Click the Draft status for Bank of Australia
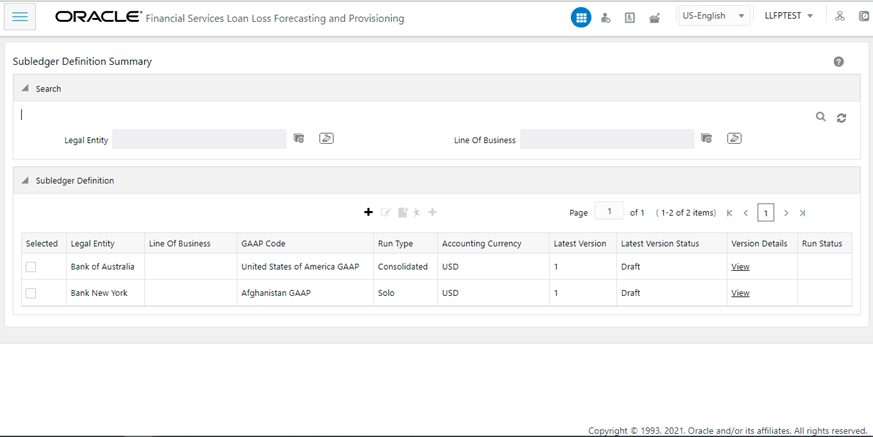This screenshot has height=437, width=873. point(631,267)
